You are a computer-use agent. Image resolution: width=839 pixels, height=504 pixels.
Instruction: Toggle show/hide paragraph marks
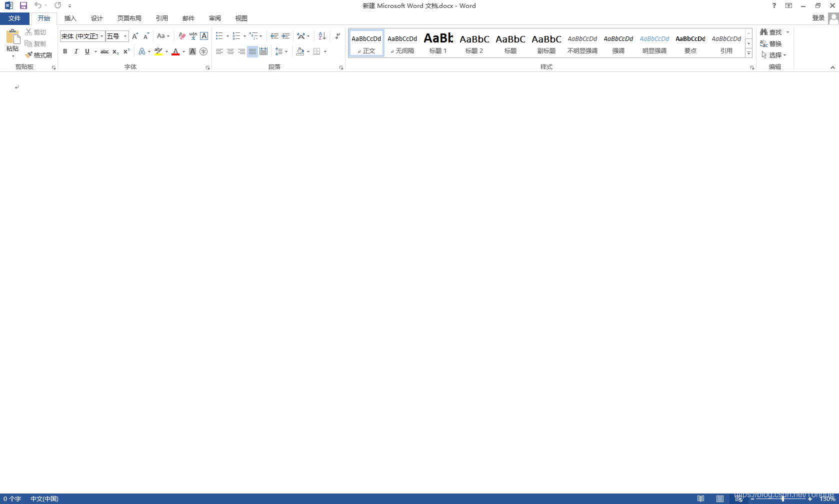click(338, 36)
